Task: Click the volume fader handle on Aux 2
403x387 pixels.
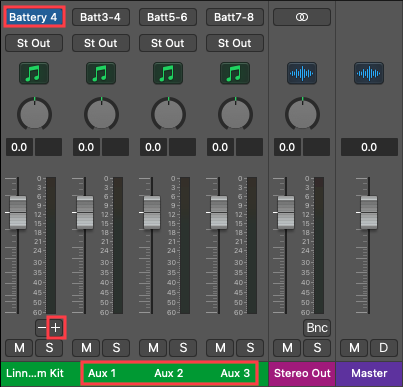Action: pos(152,212)
